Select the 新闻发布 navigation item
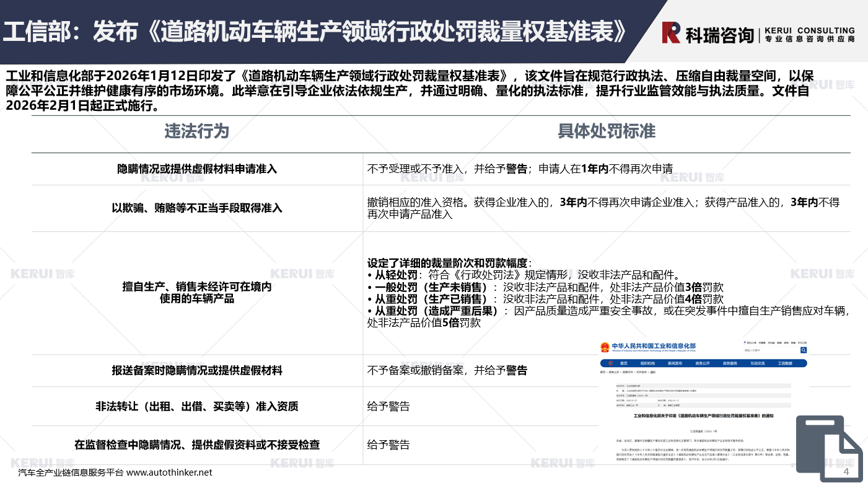Image resolution: width=868 pixels, height=488 pixels. pos(675,363)
